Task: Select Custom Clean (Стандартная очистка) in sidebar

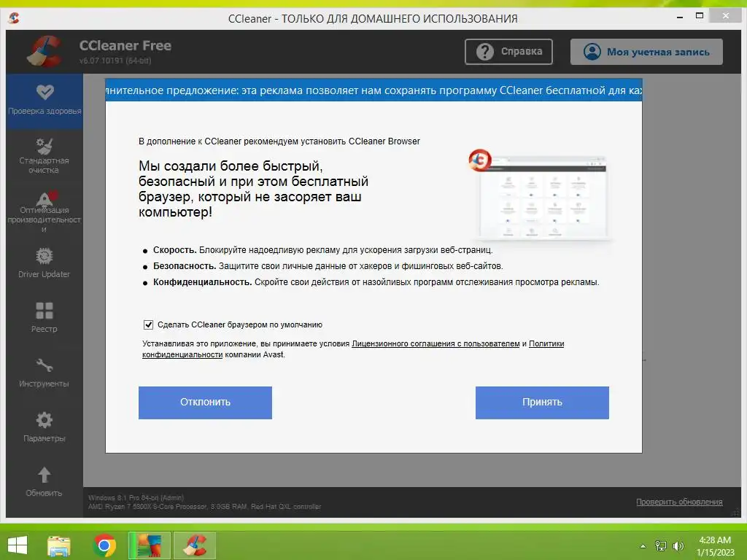Action: 44,155
